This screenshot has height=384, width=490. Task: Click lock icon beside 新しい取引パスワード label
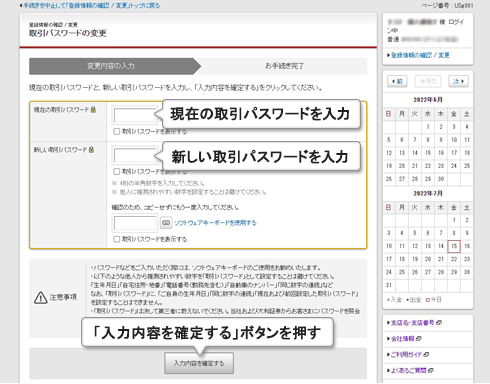[x=91, y=150]
